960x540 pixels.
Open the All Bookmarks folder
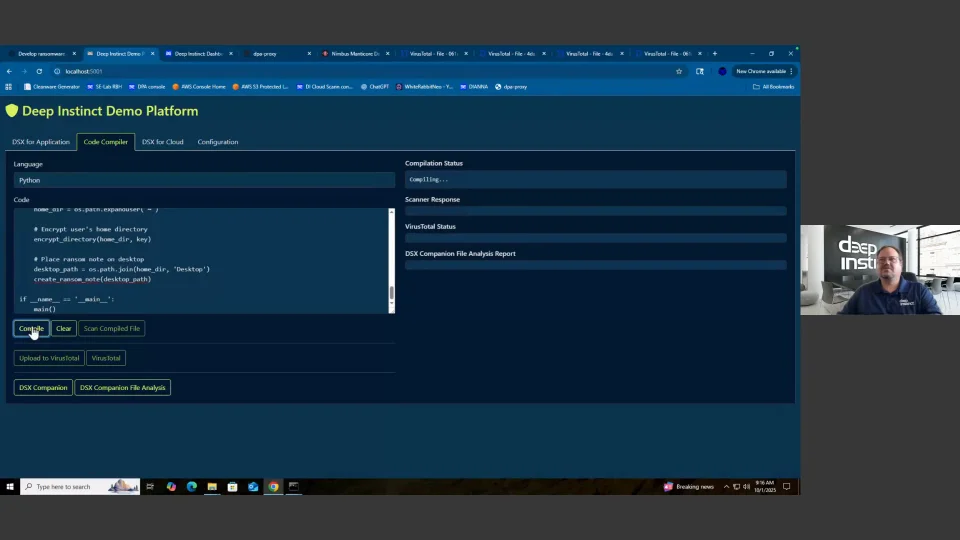pos(773,87)
